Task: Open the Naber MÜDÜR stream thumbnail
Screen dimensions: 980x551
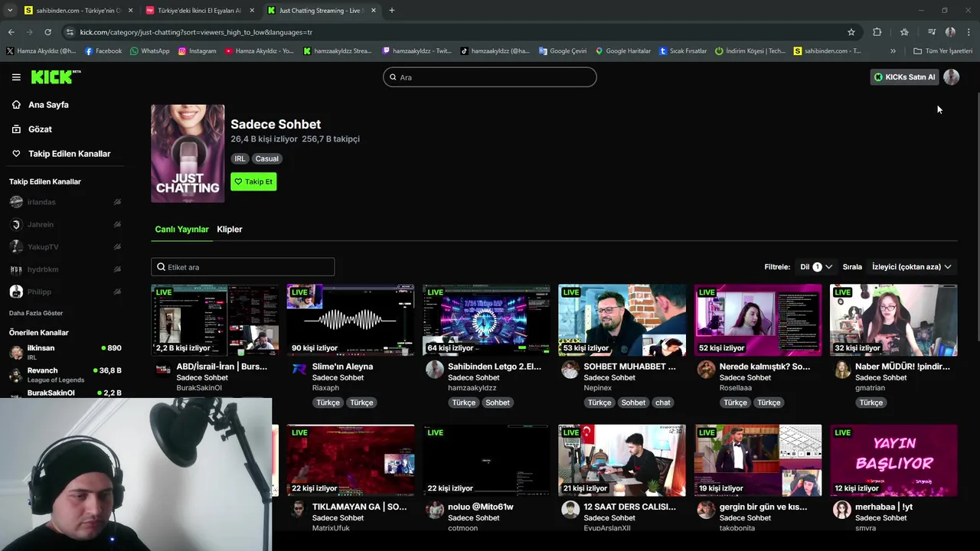Action: click(893, 321)
